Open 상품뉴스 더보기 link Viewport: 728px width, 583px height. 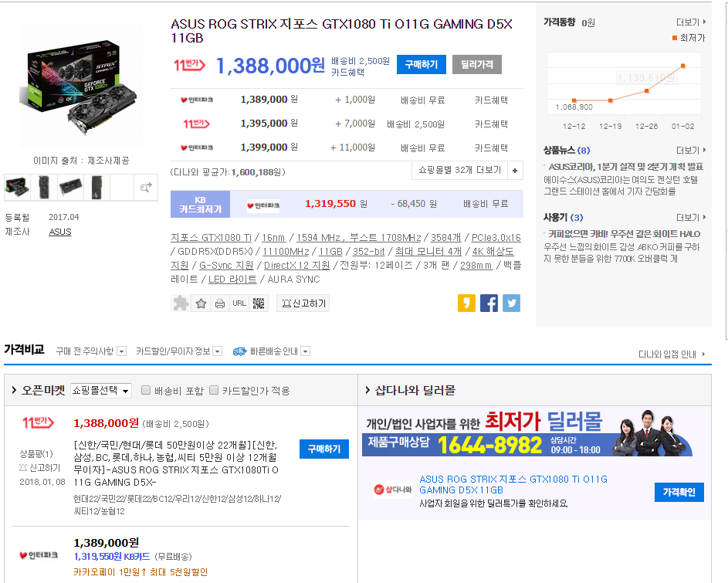tap(691, 151)
